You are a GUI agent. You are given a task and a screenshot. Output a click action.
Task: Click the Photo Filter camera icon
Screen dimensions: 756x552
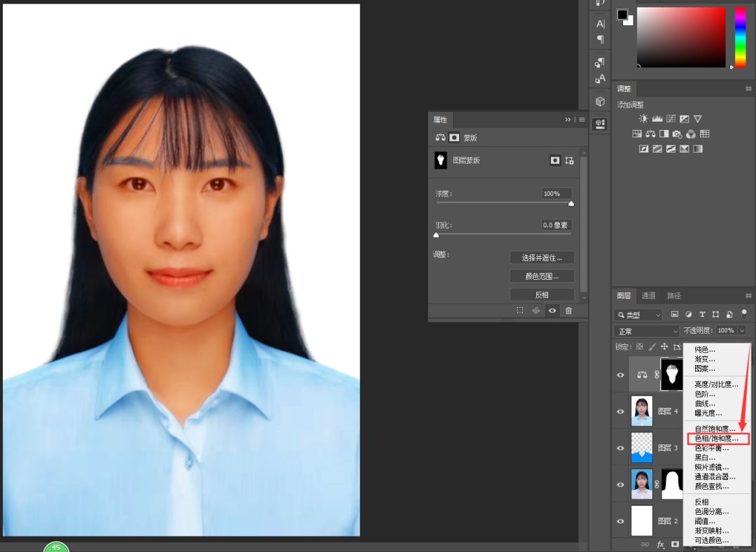[678, 134]
